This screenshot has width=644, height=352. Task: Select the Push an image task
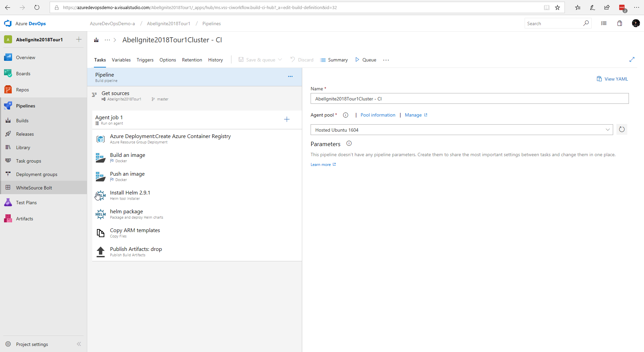coord(197,176)
